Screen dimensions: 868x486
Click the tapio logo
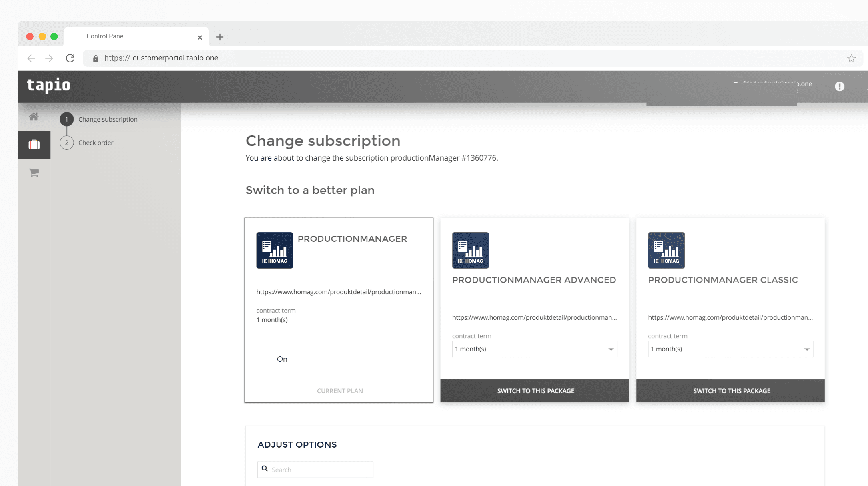tap(48, 85)
